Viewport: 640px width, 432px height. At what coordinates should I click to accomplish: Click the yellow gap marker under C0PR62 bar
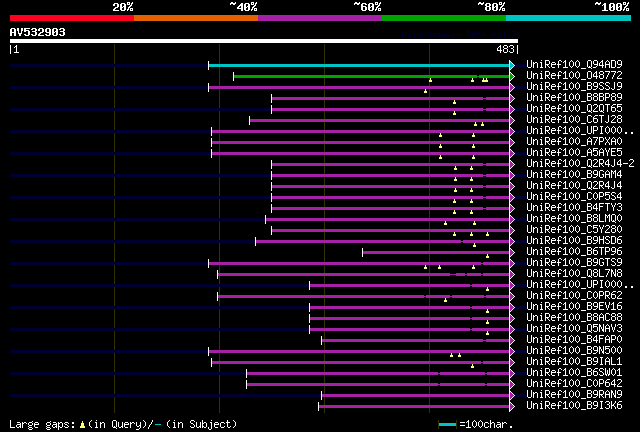445,300
